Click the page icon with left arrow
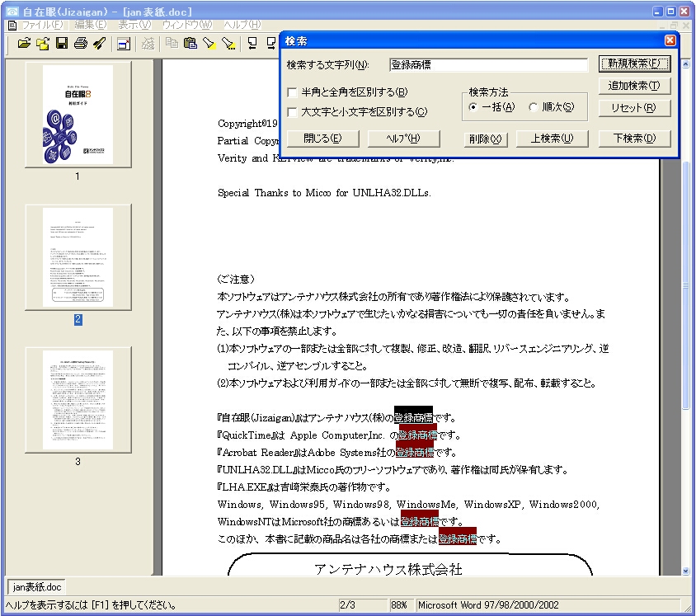 pyautogui.click(x=252, y=43)
